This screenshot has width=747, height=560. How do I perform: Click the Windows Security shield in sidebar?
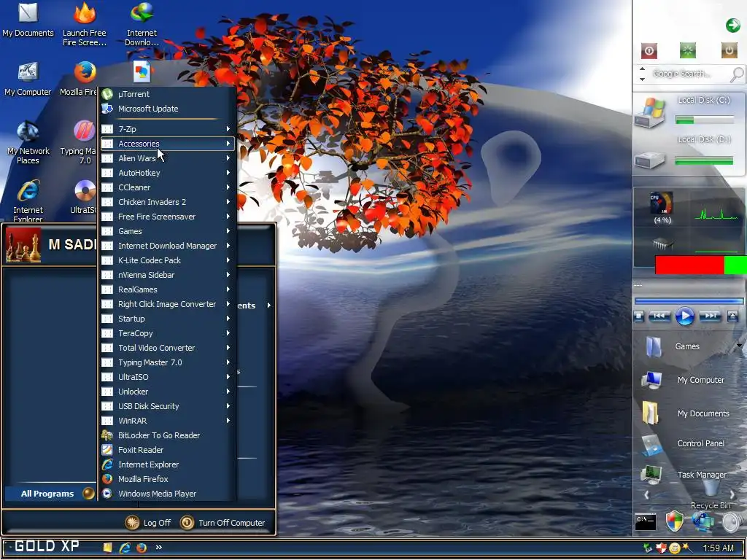point(675,521)
